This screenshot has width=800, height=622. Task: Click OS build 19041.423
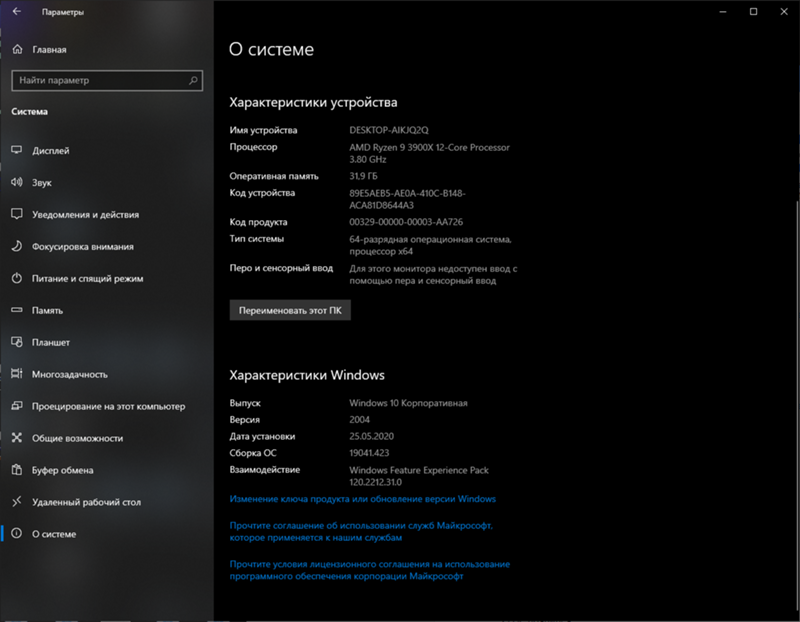(x=369, y=453)
